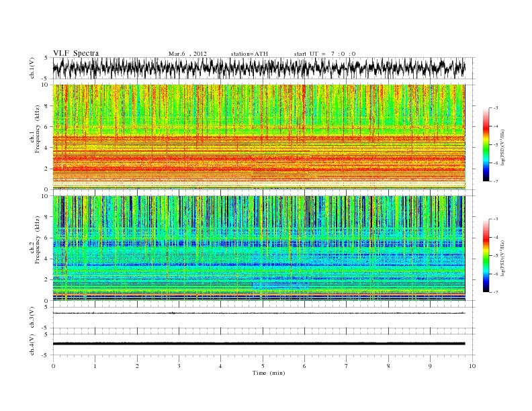Click the ch.1 spectrogram panel
Image resolution: width=532 pixels, height=411 pixels.
tap(259, 137)
